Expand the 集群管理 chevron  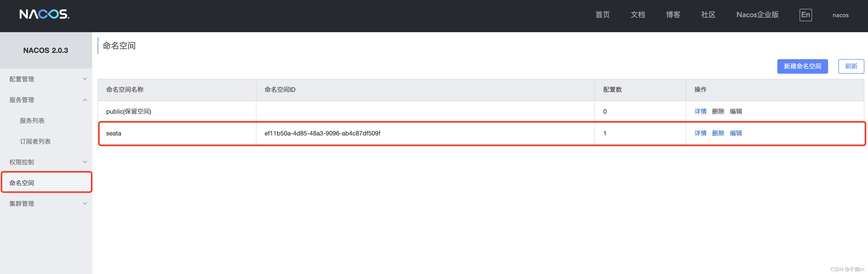(x=85, y=203)
